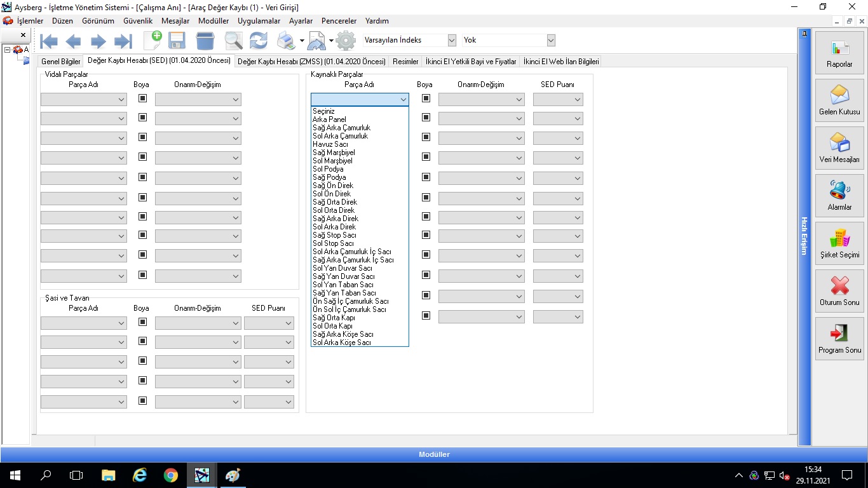
Task: Click the magnifying glass search icon
Action: click(x=233, y=41)
